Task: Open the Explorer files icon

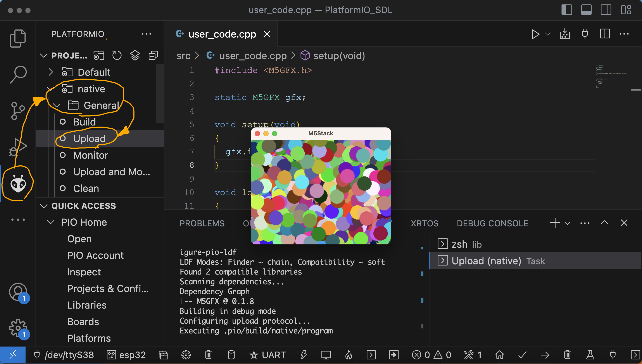Action: (x=17, y=38)
